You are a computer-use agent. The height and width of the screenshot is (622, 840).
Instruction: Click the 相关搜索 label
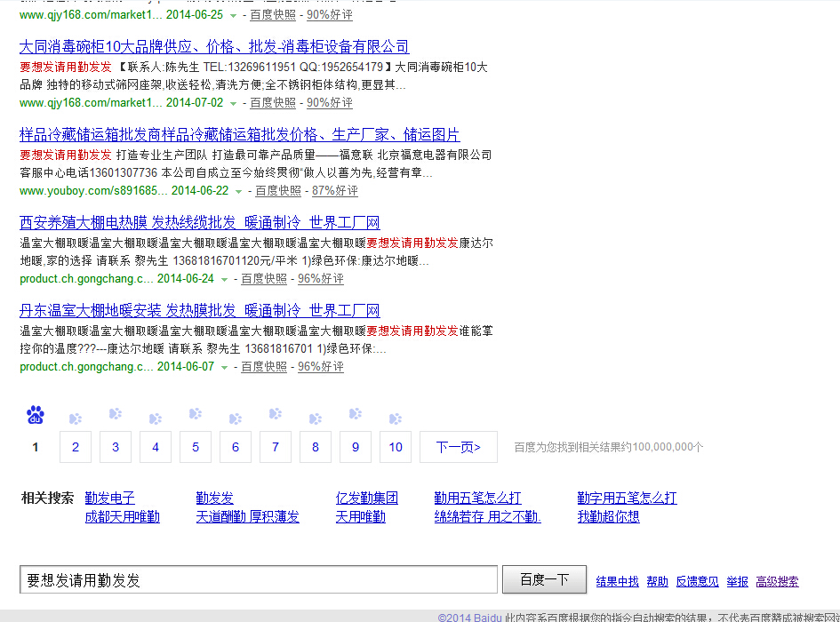(x=48, y=498)
